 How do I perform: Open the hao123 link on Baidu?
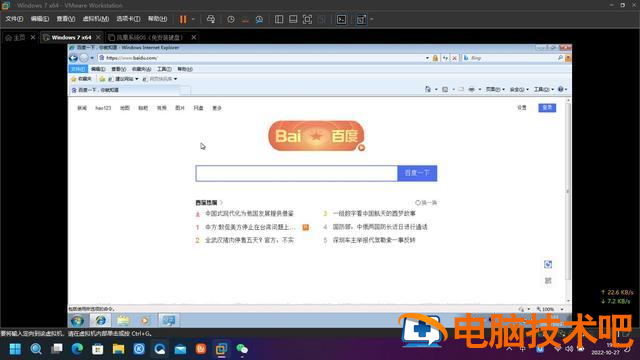tap(103, 108)
